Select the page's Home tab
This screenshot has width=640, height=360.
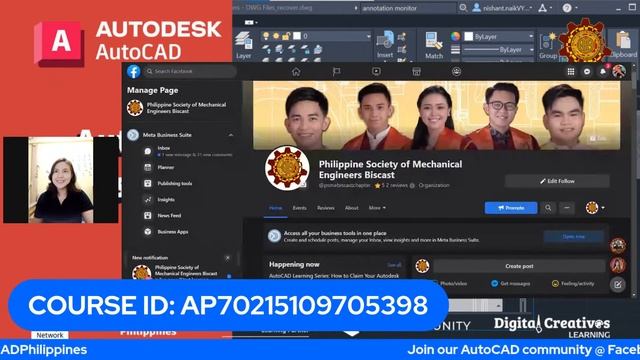pyautogui.click(x=276, y=208)
